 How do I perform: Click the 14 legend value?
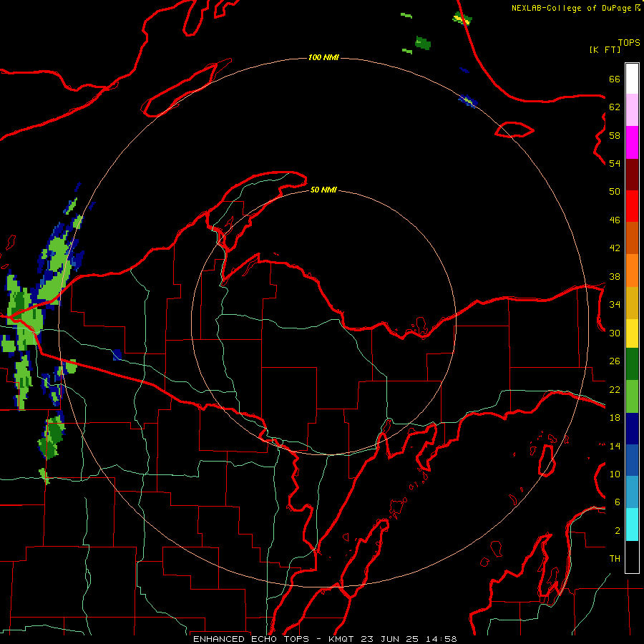(x=615, y=446)
